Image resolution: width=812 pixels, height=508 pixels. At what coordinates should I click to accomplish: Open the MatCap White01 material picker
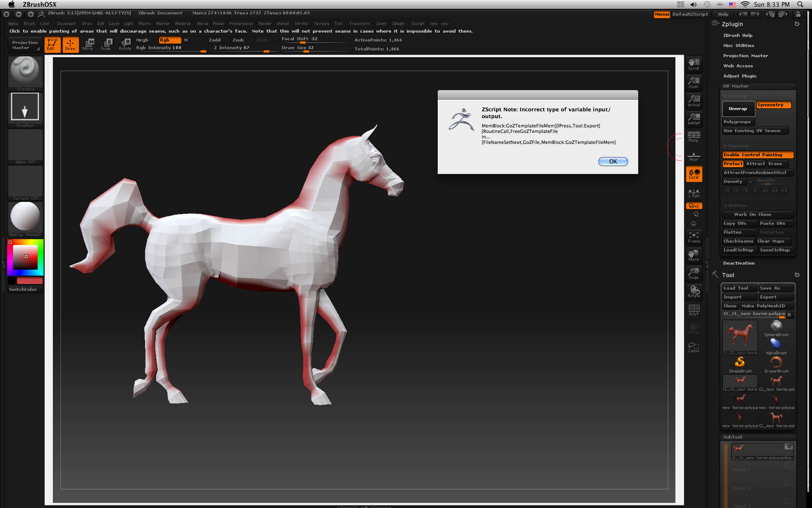point(25,219)
